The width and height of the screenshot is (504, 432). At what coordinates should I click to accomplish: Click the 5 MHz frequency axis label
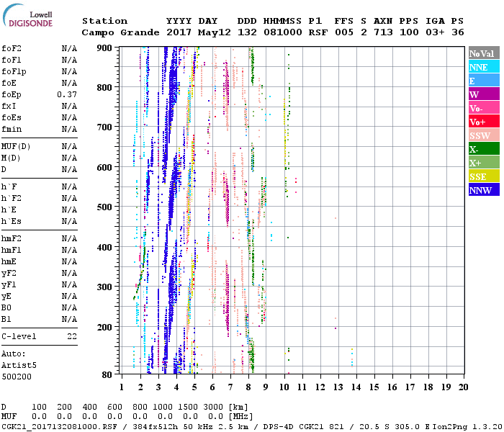194,387
